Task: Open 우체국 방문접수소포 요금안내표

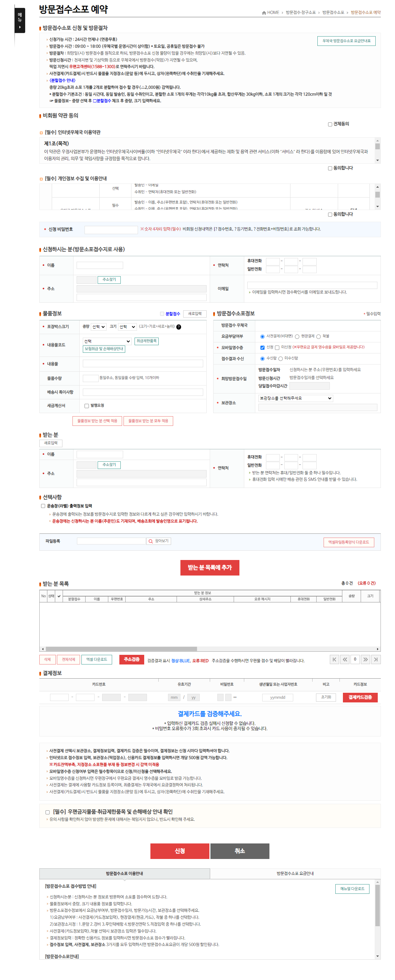Action: [x=346, y=41]
